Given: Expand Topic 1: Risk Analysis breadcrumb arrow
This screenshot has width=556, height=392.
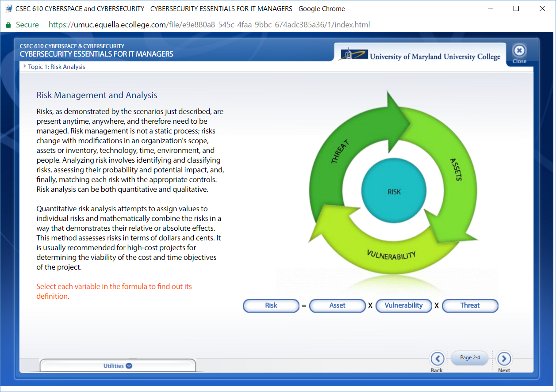Looking at the screenshot, I should (25, 67).
